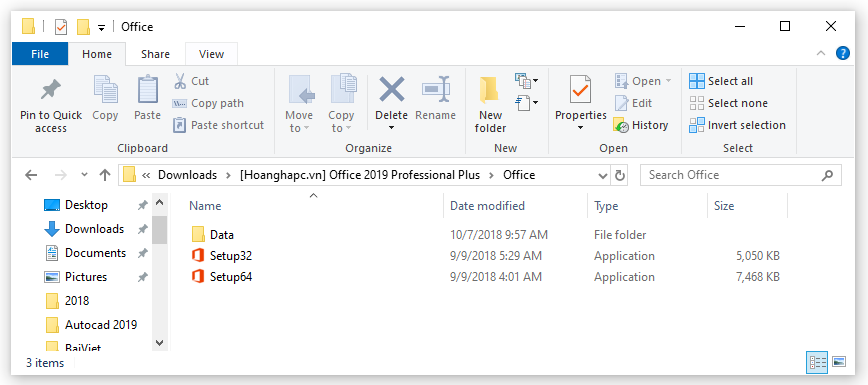Switch to the View tab
The image size is (868, 385).
coord(211,54)
